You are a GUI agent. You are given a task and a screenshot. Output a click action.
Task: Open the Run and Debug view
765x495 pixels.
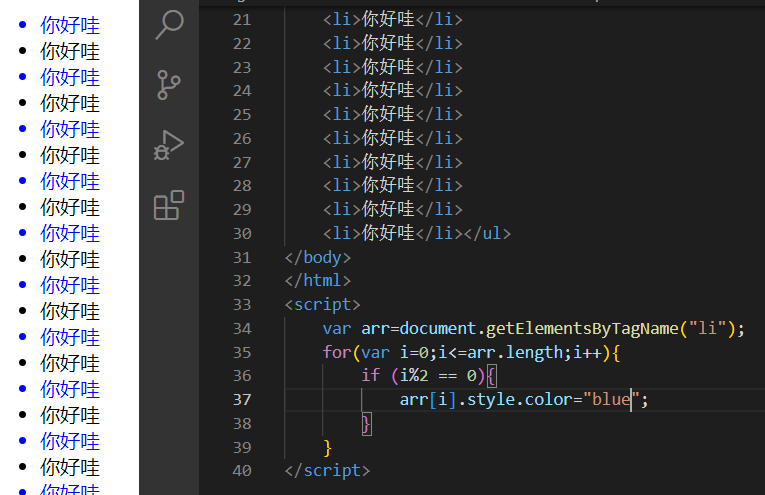pos(169,145)
